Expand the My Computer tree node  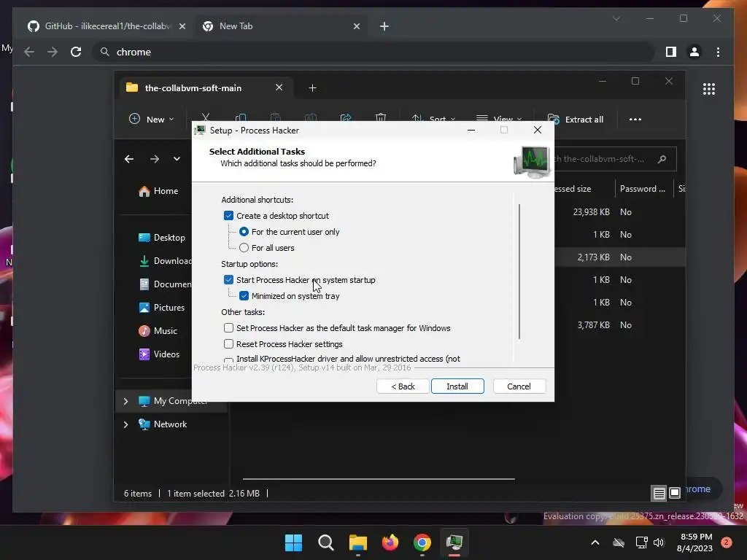point(125,402)
